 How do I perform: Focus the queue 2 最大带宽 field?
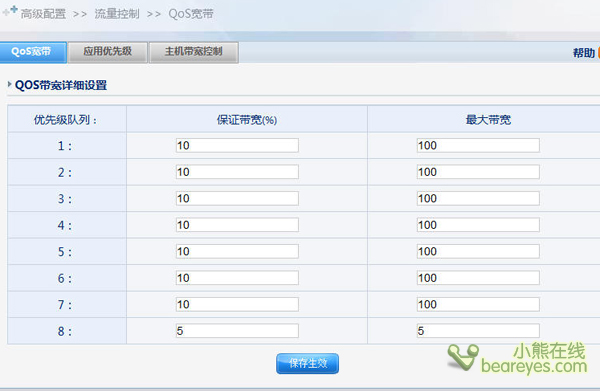(478, 172)
